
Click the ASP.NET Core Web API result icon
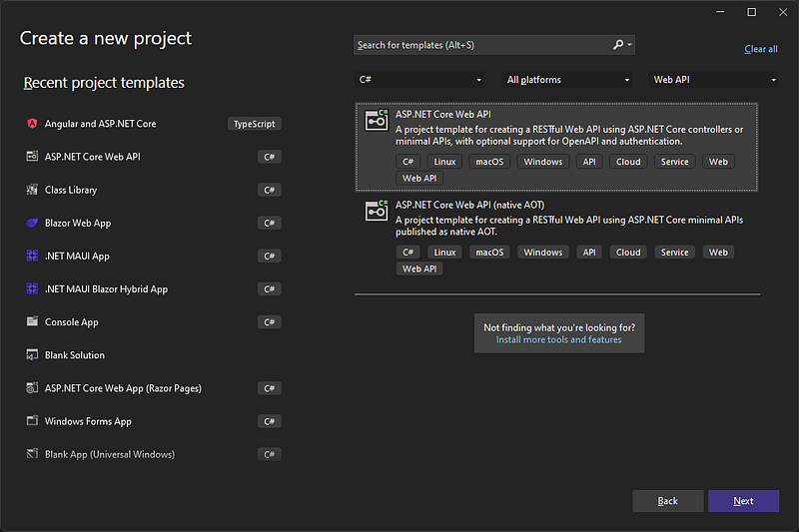(377, 121)
